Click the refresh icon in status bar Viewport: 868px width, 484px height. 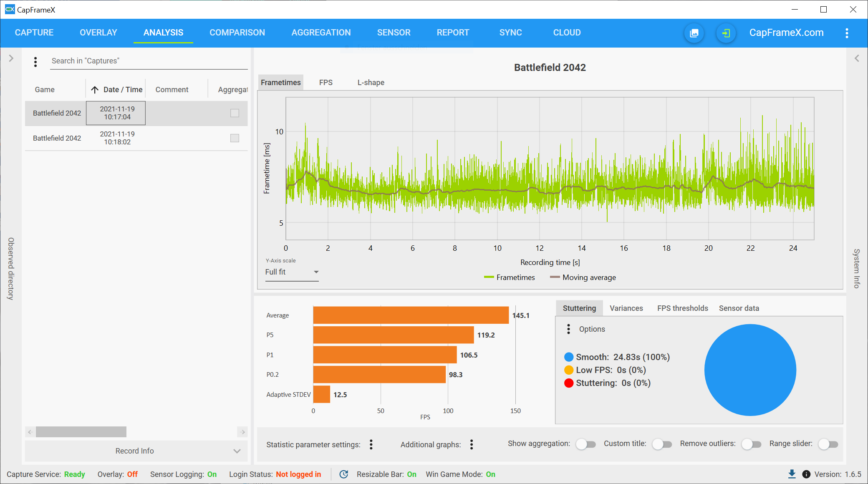(x=343, y=474)
